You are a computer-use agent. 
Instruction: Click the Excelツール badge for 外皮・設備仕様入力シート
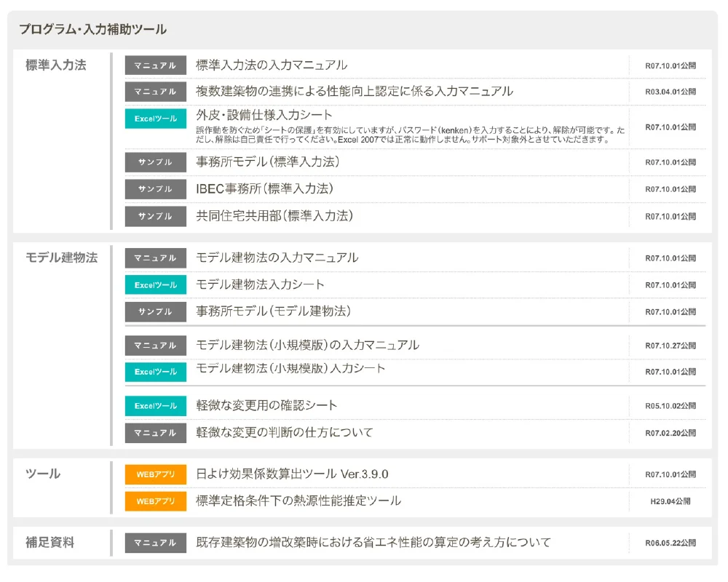pyautogui.click(x=155, y=119)
